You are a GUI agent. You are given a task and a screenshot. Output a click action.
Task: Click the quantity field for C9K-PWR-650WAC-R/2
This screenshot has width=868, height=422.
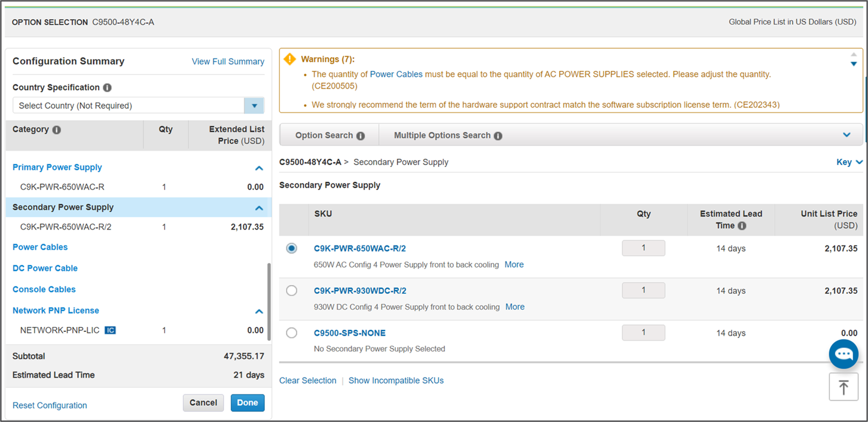click(x=643, y=248)
